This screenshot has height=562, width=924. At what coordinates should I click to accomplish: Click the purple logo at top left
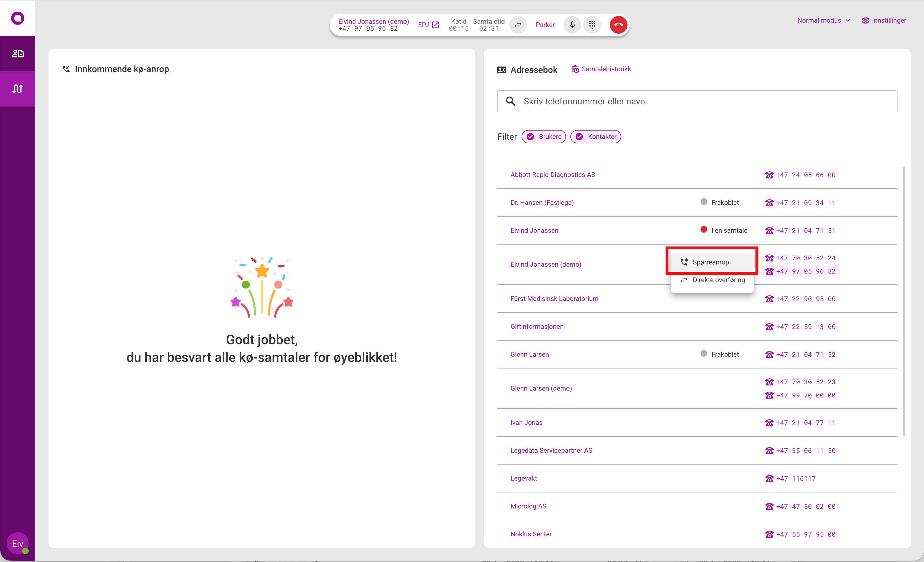click(18, 18)
